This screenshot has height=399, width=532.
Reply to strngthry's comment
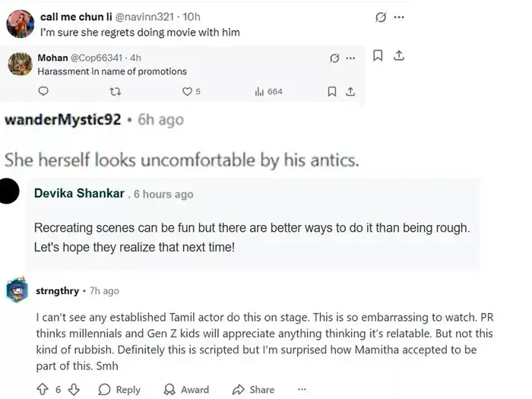119,389
